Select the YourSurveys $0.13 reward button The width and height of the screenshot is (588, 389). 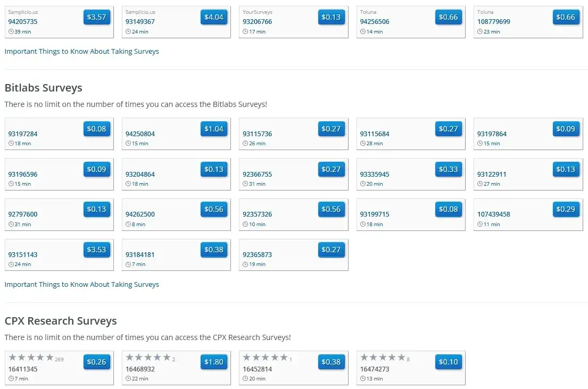coord(330,18)
